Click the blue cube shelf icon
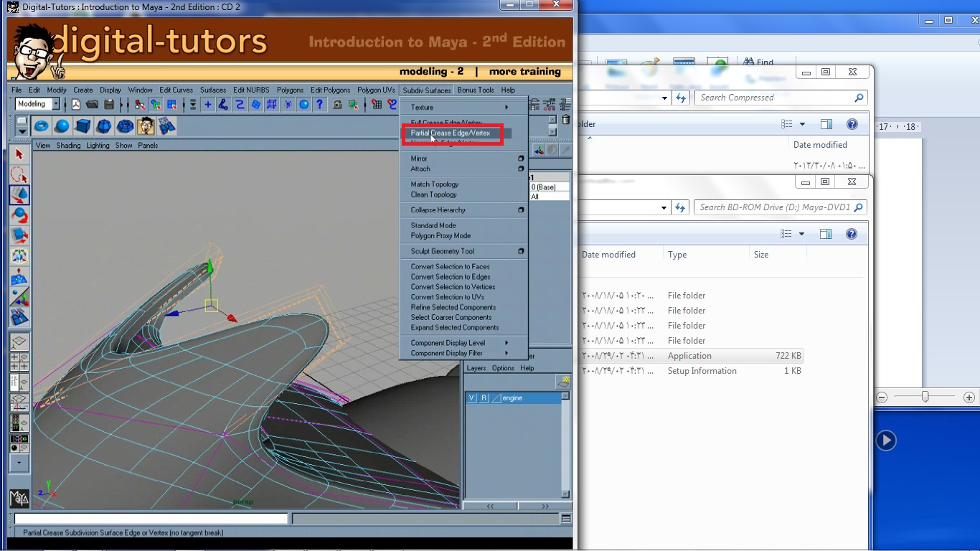The image size is (980, 551). point(83,126)
